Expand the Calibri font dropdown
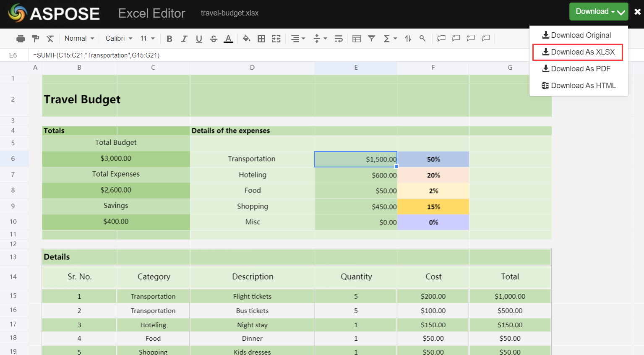644x355 pixels. point(119,38)
